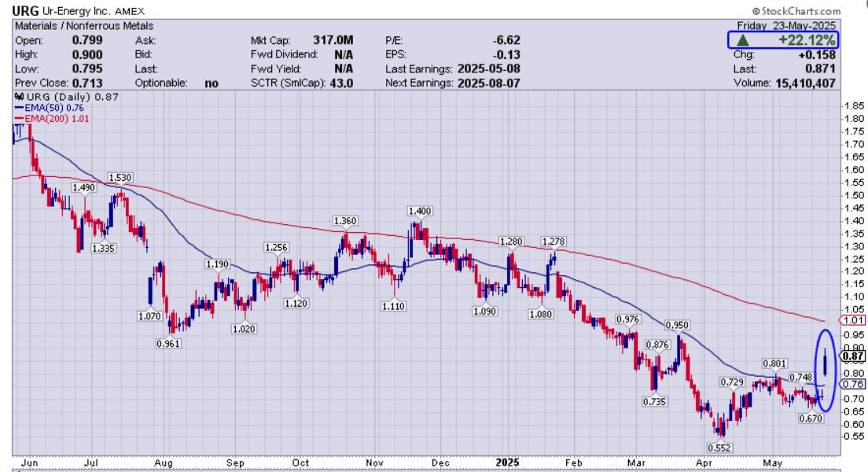Click the 0.961 low price label
This screenshot has width=868, height=472.
[167, 344]
